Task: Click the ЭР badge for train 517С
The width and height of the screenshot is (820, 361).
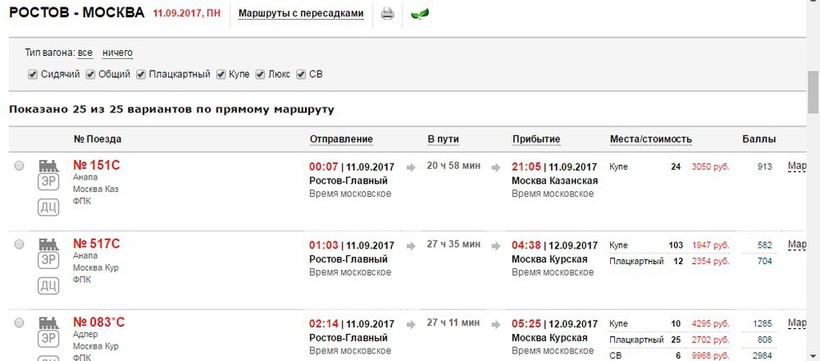Action: (49, 261)
